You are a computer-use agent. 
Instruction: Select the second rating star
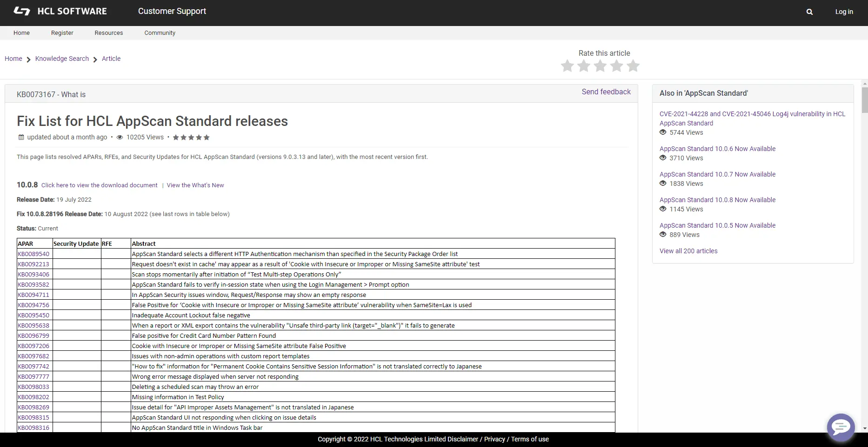point(584,66)
